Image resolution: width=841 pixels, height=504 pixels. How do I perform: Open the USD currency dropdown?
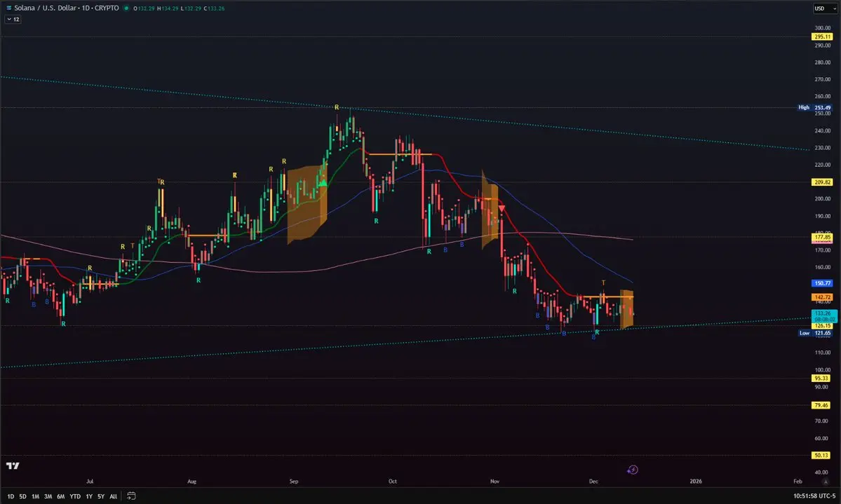(x=825, y=8)
